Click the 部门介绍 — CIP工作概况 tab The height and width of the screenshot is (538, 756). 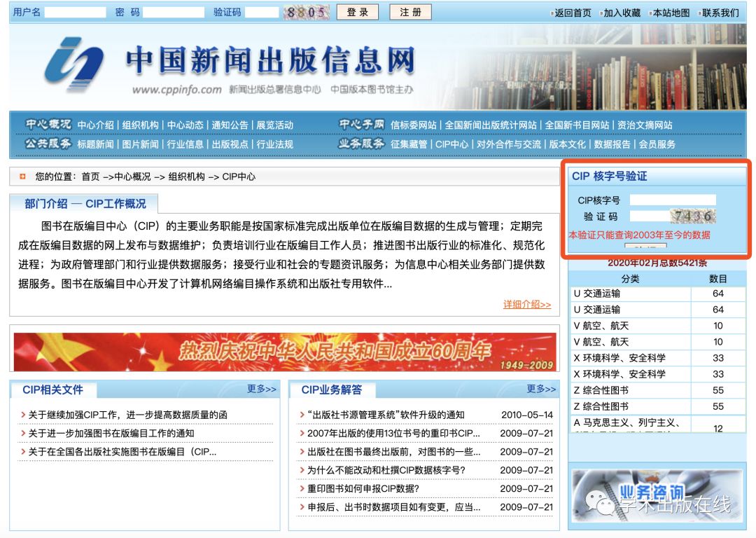pos(85,204)
